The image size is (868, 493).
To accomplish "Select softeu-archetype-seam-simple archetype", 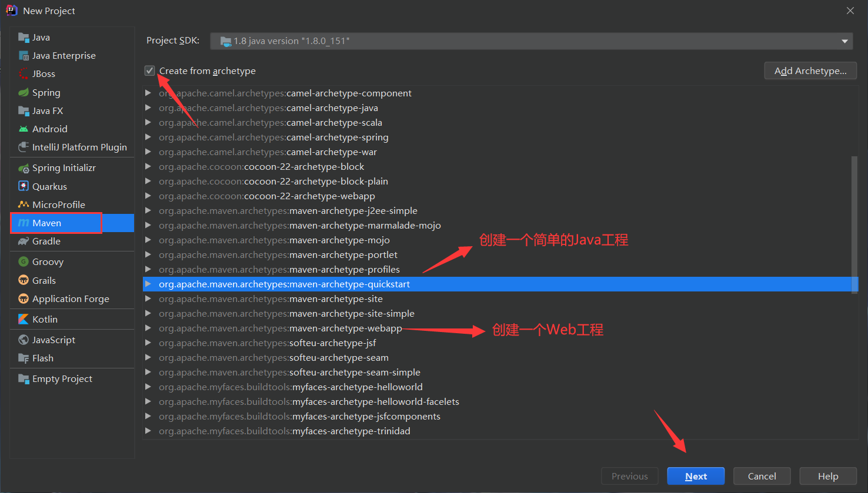I will 289,372.
